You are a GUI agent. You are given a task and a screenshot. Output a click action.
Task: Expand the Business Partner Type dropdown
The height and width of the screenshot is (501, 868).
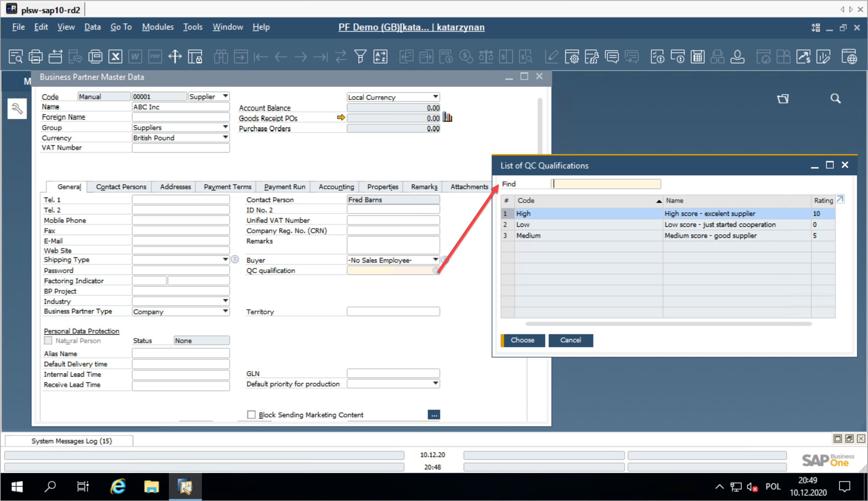click(x=225, y=311)
